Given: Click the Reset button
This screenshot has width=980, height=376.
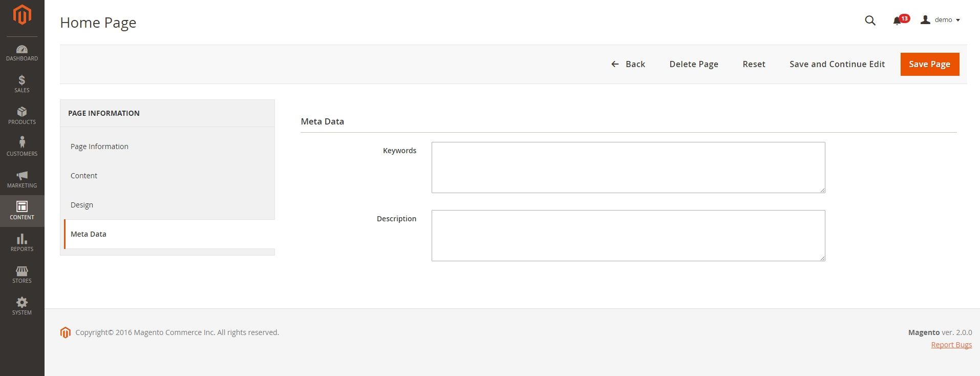Looking at the screenshot, I should (754, 64).
